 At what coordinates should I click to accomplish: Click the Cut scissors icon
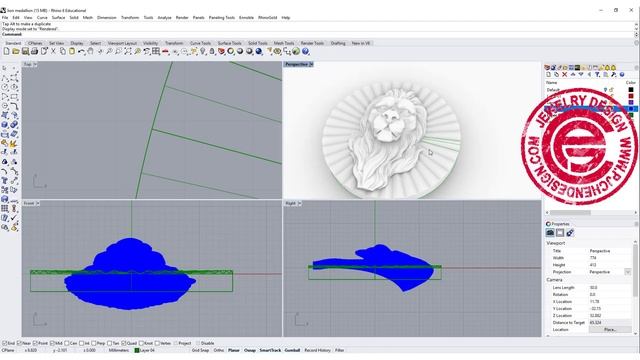tap(53, 51)
